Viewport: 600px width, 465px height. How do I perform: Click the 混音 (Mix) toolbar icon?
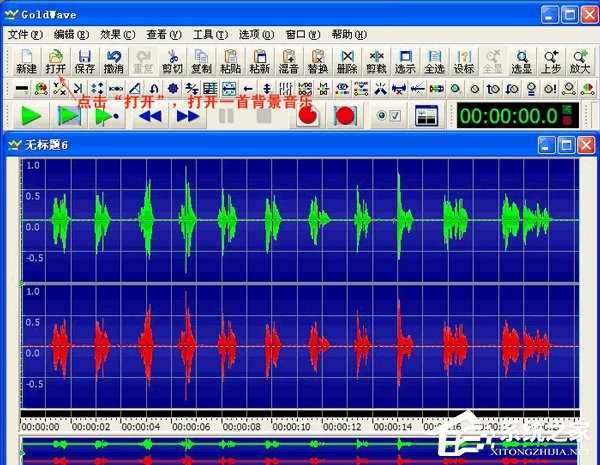[289, 61]
